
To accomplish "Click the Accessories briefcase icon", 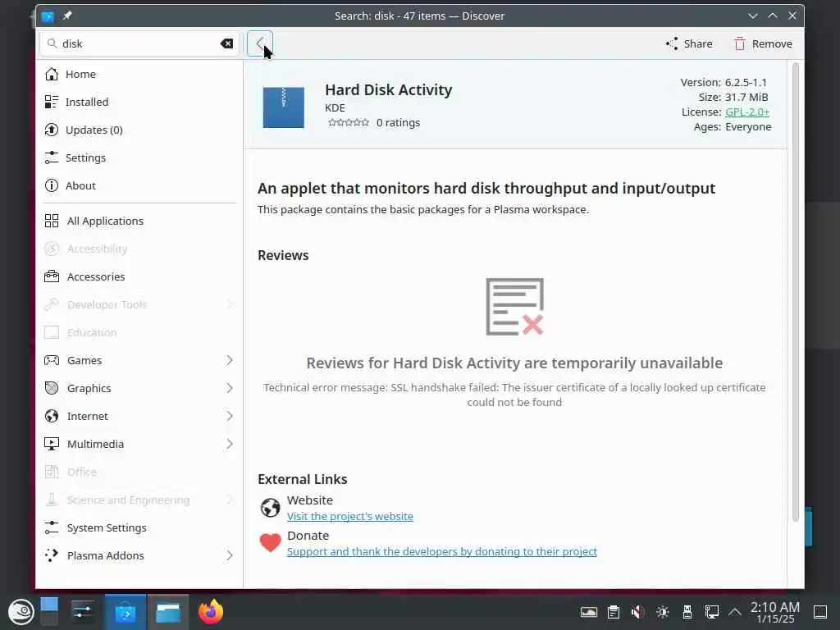I will point(52,276).
